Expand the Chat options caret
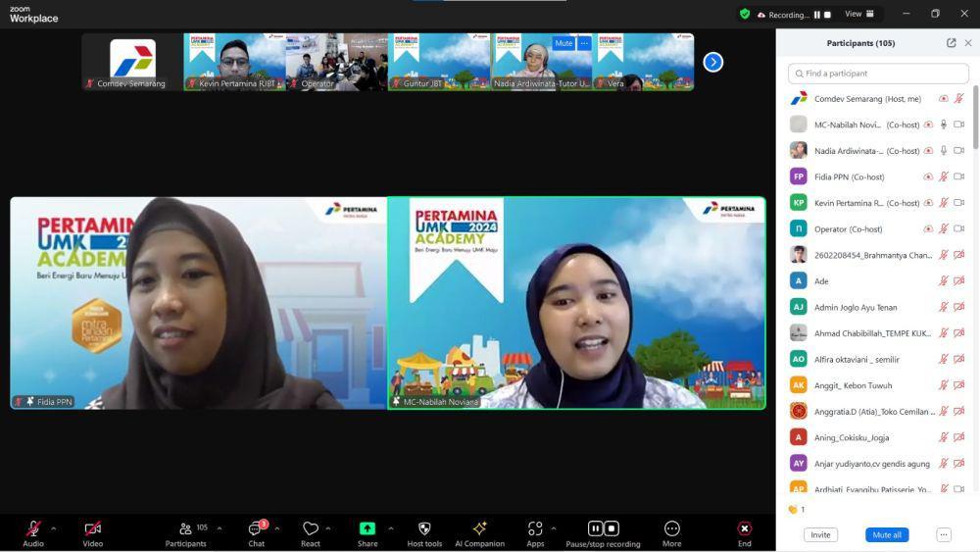The image size is (980, 552). pos(277,528)
